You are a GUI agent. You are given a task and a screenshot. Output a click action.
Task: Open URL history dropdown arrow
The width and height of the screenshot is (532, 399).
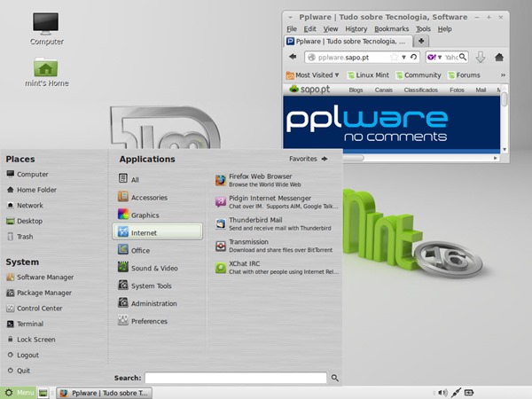tap(403, 58)
